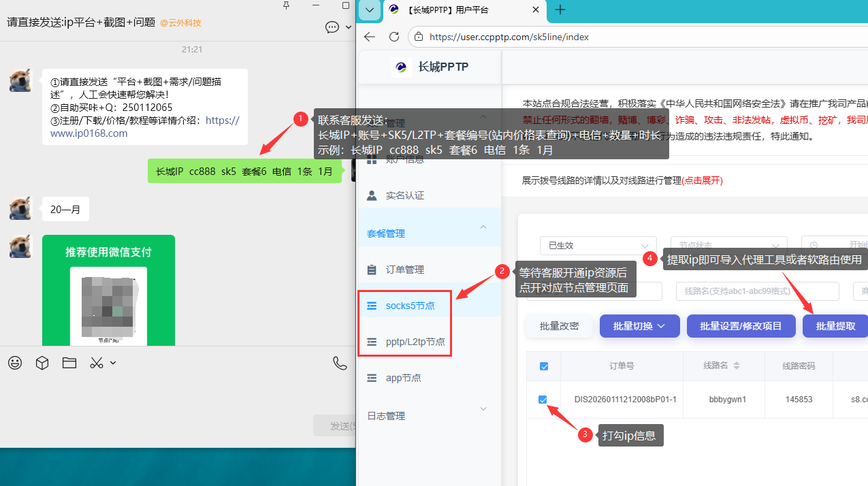Open the 已生效 status dropdown
The height and width of the screenshot is (486, 868).
[x=598, y=246]
